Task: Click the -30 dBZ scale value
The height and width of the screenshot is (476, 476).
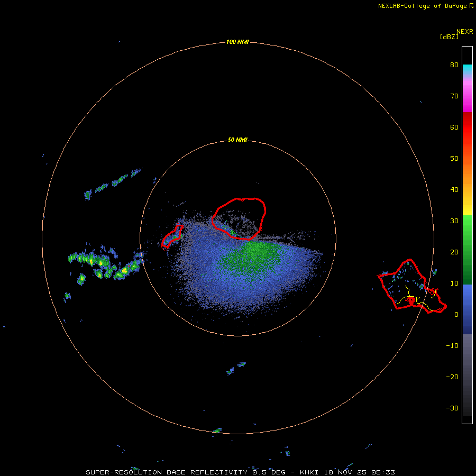Action: (x=452, y=408)
